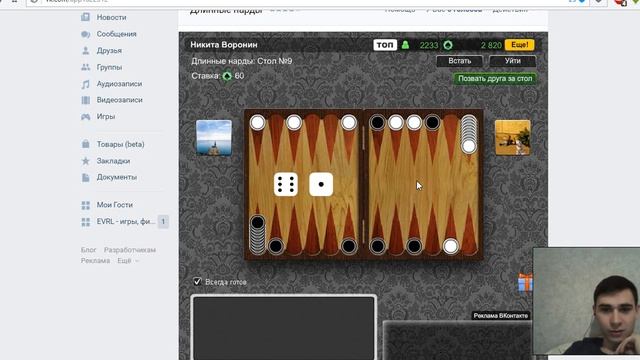The width and height of the screenshot is (640, 360).
Task: Click the Уйти button
Action: click(x=512, y=61)
